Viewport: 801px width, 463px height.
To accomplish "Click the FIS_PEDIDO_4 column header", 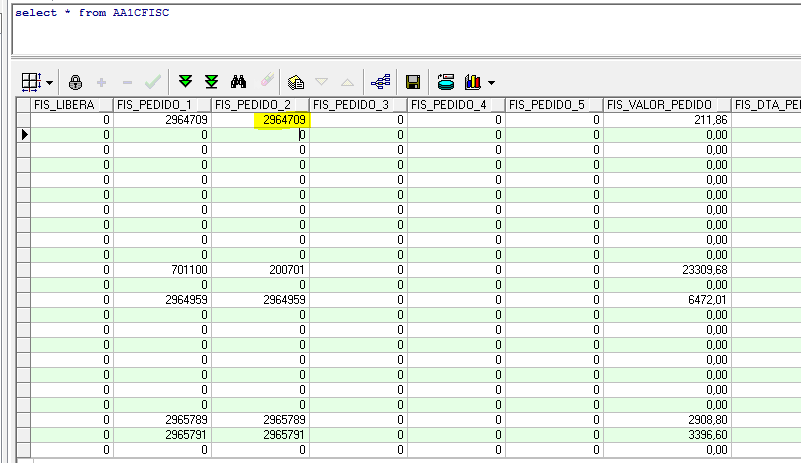I will tap(457, 105).
